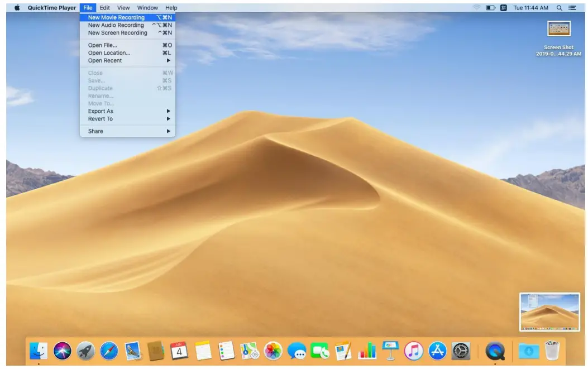This screenshot has width=588, height=369.
Task: Launch Safari from the Dock
Action: 109,351
